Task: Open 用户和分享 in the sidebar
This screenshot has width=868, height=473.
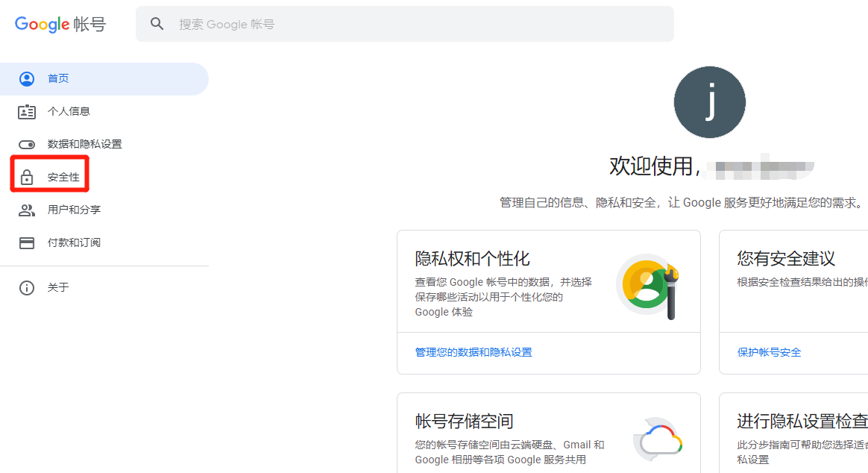Action: (104, 210)
